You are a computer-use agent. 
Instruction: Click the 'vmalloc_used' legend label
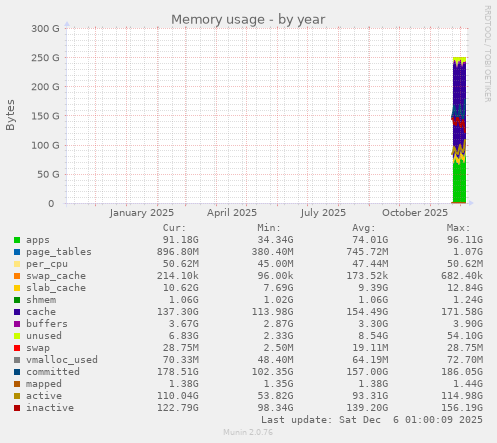(62, 360)
